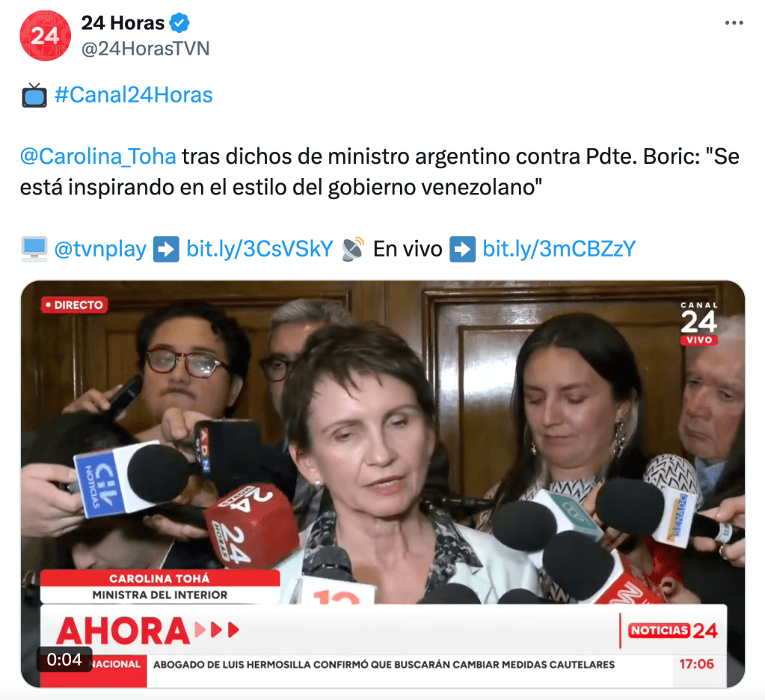Viewport: 765px width, 700px height.
Task: Click the arrow emoji before bit.ly/3mCBZzY
Action: pyautogui.click(x=462, y=249)
